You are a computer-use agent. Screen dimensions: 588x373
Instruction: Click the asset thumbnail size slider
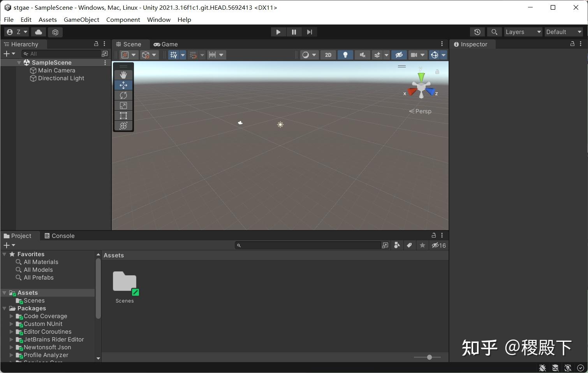[x=429, y=357]
